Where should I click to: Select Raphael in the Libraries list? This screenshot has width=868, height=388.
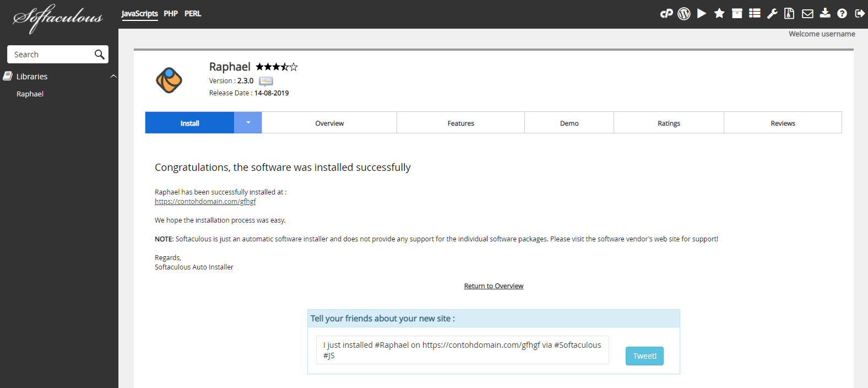(30, 94)
